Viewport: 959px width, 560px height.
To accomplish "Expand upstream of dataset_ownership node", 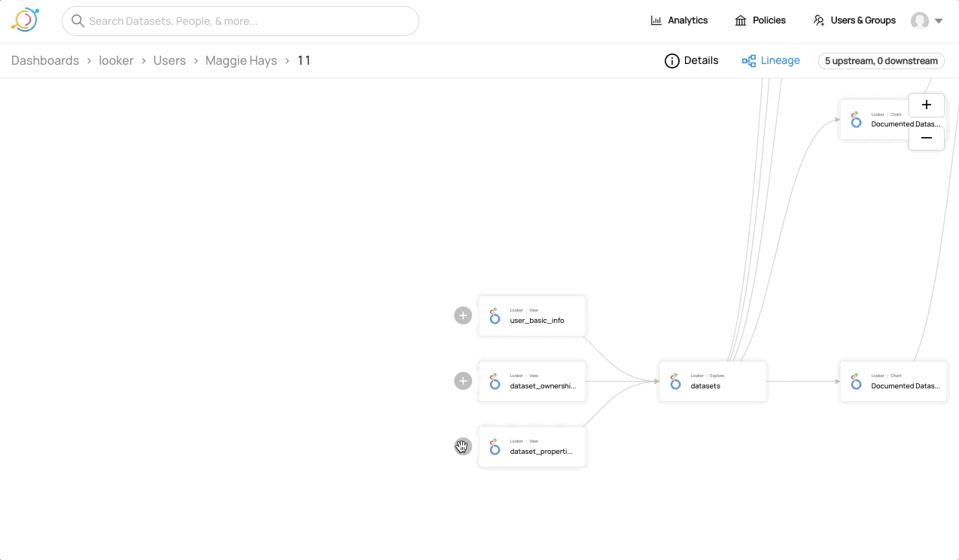I will click(463, 381).
